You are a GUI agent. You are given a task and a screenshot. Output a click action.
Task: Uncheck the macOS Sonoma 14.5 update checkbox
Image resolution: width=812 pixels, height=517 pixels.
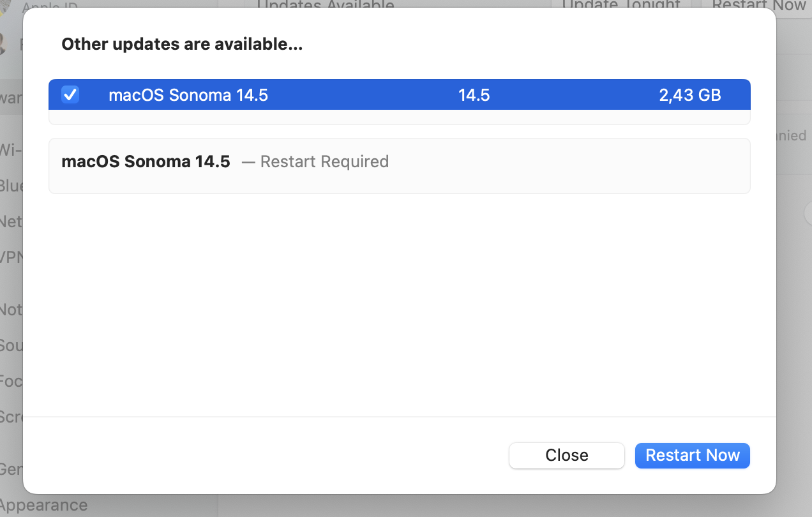pos(70,95)
